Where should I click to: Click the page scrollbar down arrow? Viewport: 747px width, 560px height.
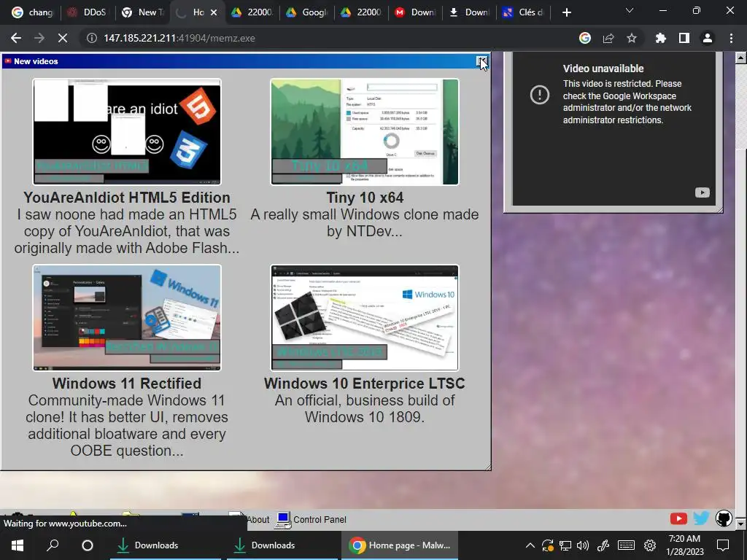click(x=741, y=524)
